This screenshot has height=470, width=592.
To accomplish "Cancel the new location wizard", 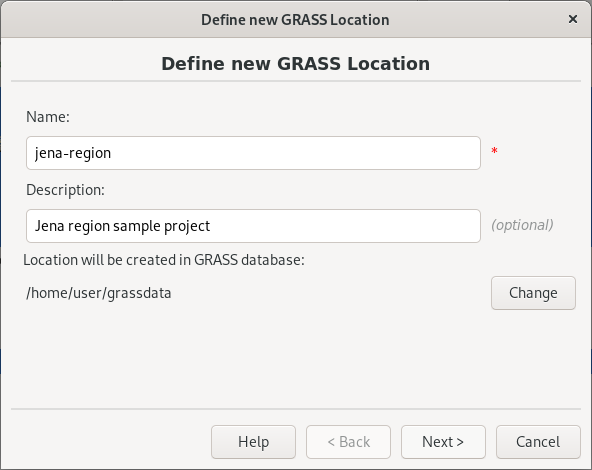I will [538, 442].
